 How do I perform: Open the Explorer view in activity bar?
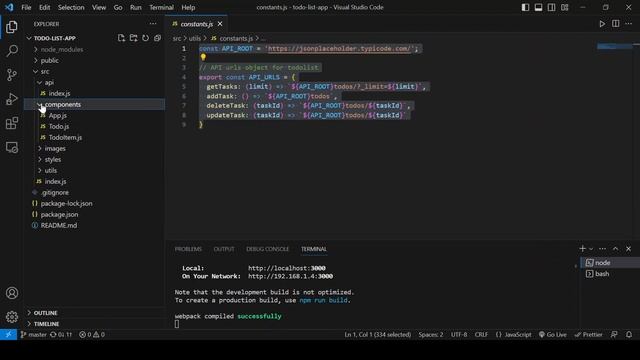12,27
